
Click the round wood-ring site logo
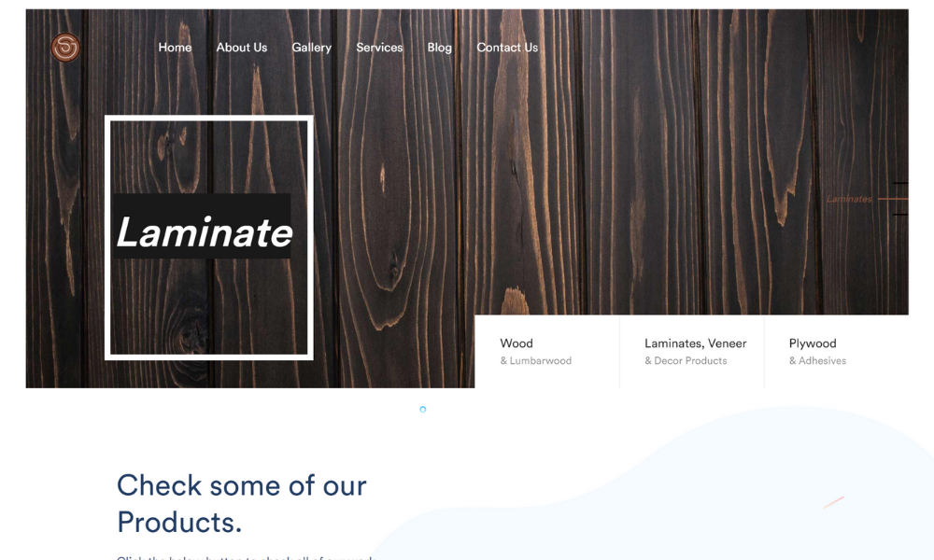(x=65, y=47)
